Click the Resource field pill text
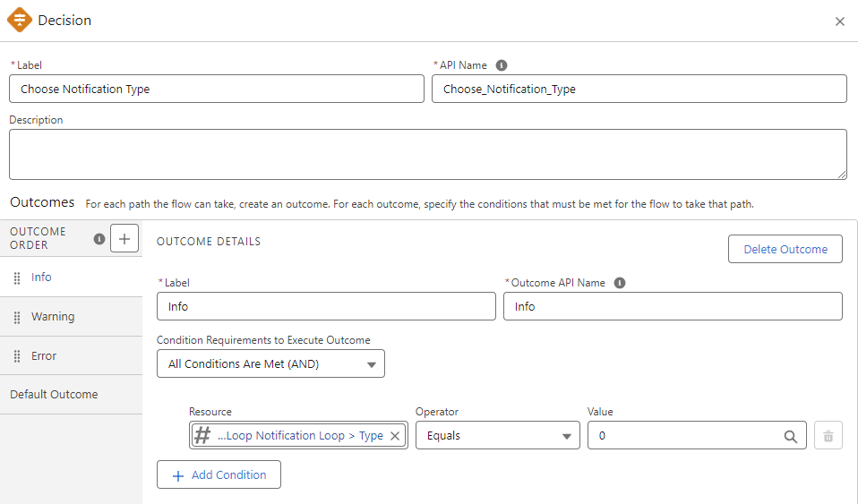Image resolution: width=858 pixels, height=504 pixels. click(x=300, y=436)
